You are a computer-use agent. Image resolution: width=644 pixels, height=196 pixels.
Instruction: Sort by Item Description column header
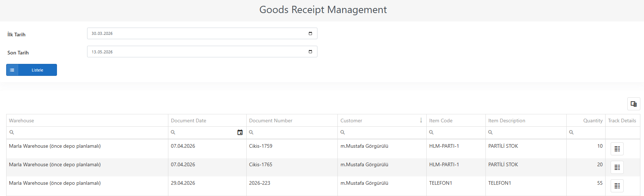[526, 121]
